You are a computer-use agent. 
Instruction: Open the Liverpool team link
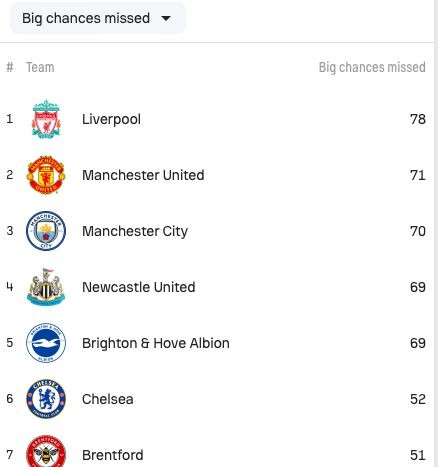[111, 119]
